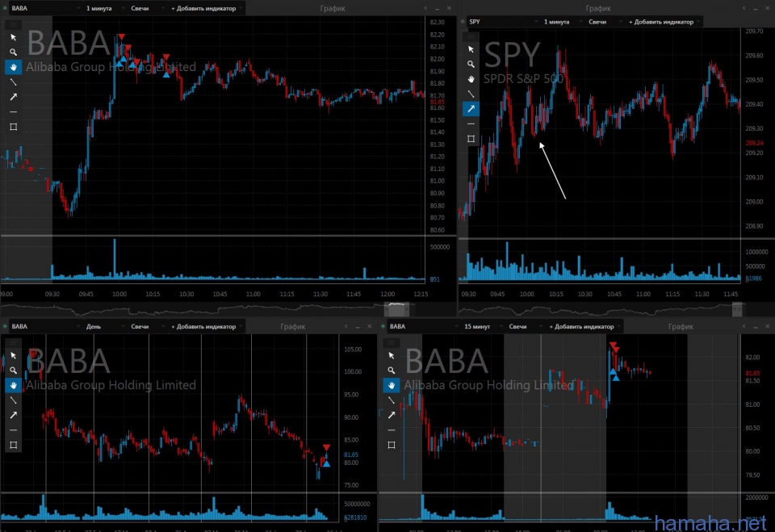Activate the zoom magnifier in BABA 15-minute chart
This screenshot has width=775, height=532.
392,371
